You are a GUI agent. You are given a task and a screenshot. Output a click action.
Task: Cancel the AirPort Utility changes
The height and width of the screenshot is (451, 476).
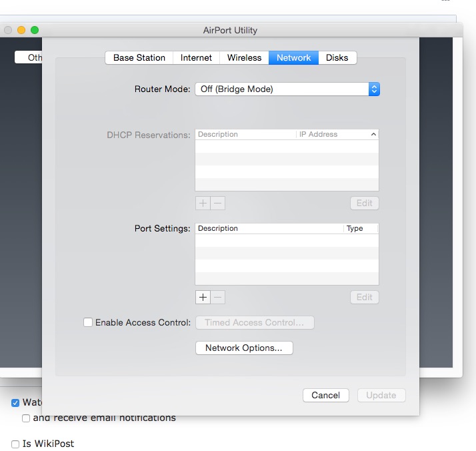(x=326, y=395)
